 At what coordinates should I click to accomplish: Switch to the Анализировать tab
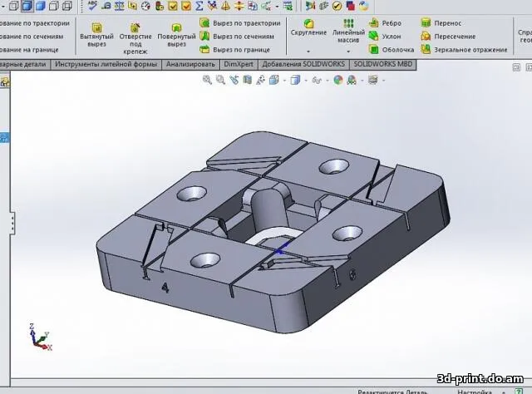coord(190,64)
